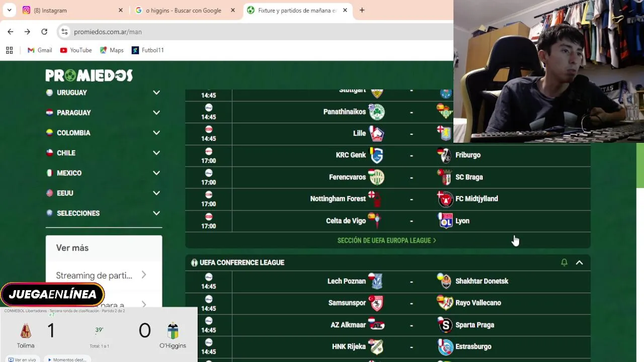
Task: Open the Gmail bookmark
Action: [x=40, y=50]
